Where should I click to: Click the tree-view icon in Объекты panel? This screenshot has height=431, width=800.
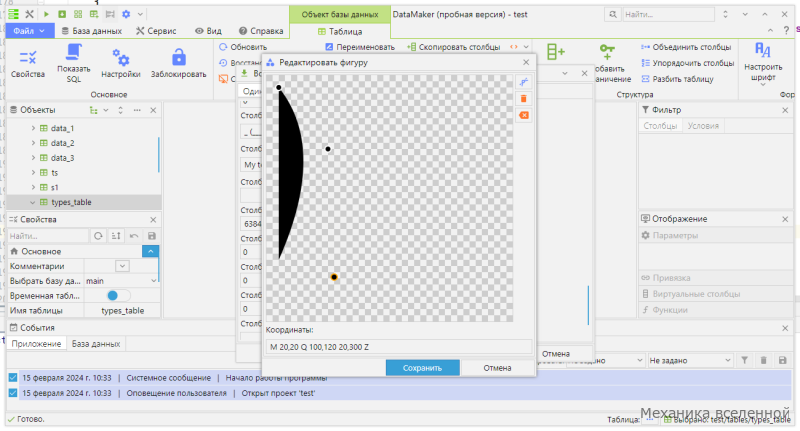tap(93, 110)
